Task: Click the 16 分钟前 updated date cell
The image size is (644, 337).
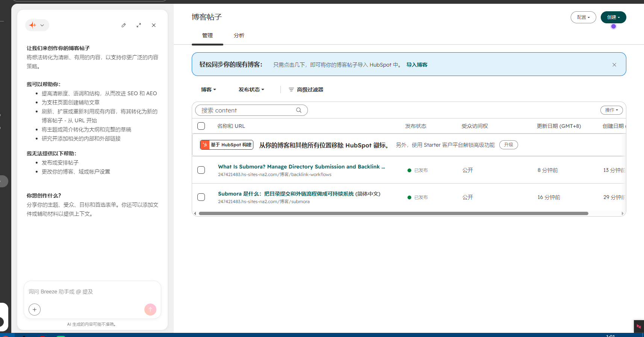Action: (549, 197)
